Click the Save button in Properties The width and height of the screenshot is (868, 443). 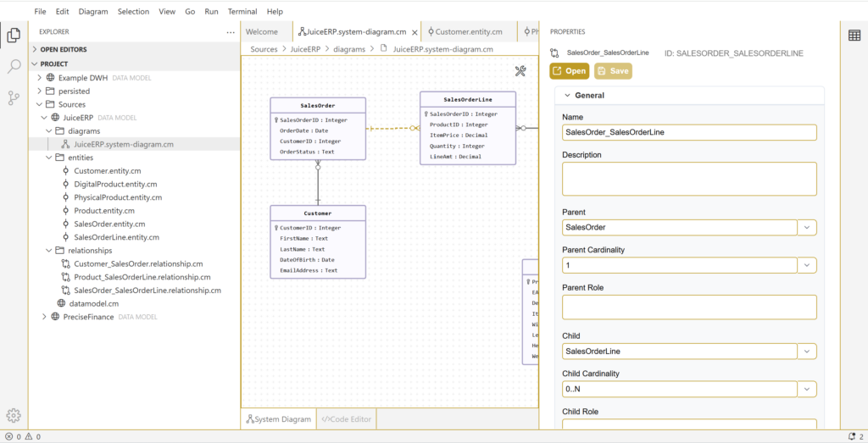pyautogui.click(x=613, y=71)
